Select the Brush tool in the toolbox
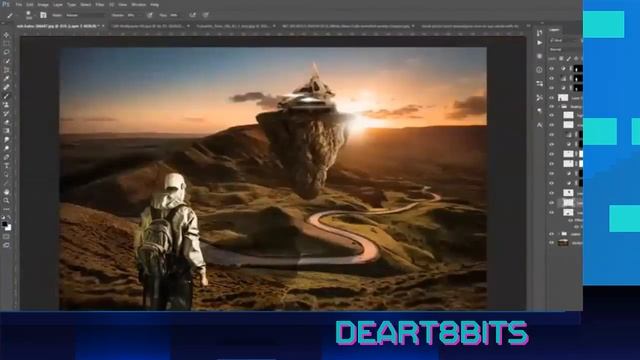This screenshot has width=640, height=360. click(6, 96)
